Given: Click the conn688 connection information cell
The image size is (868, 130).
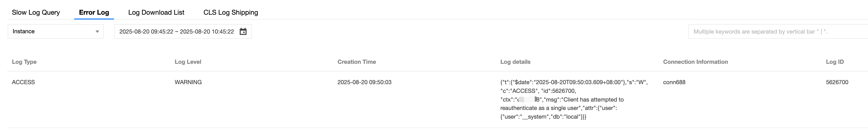Looking at the screenshot, I should [674, 82].
